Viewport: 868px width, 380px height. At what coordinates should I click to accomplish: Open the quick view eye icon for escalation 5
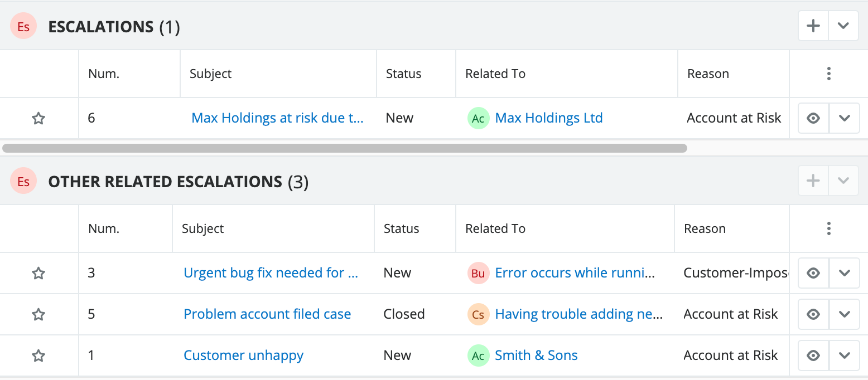[813, 314]
